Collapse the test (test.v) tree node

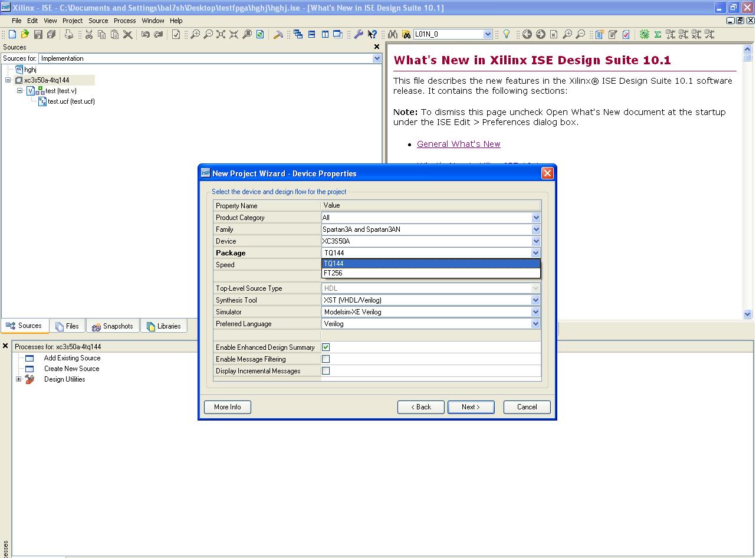[x=19, y=91]
